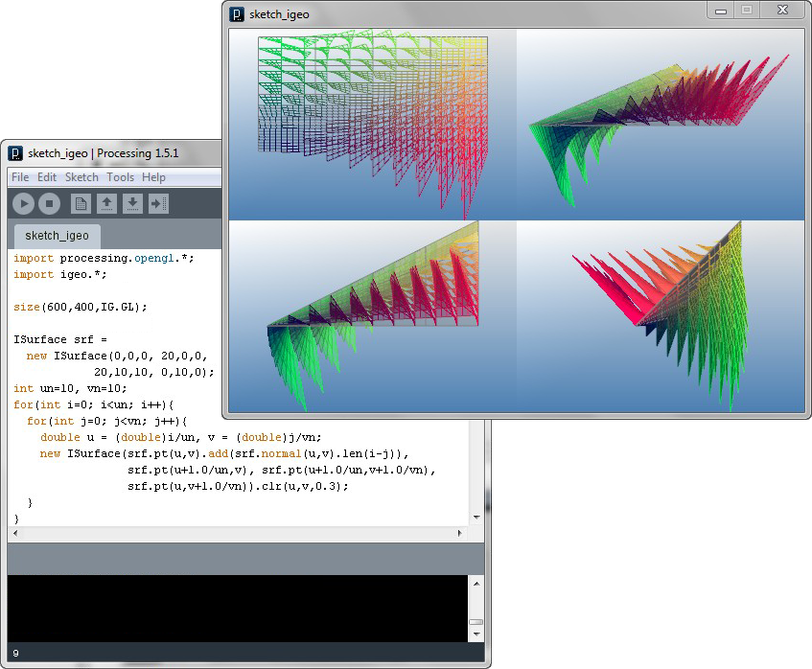812x669 pixels.
Task: Click the code editor scroll-down arrow
Action: point(476,518)
